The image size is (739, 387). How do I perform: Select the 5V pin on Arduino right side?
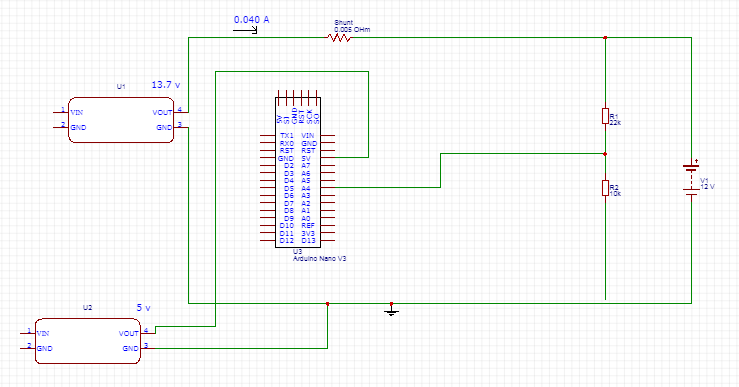coord(306,158)
